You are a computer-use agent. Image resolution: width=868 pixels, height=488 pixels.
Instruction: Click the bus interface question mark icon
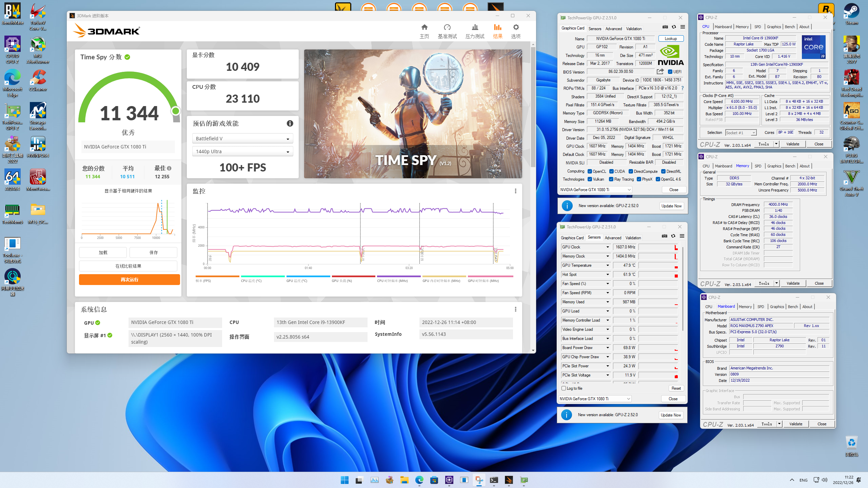682,88
